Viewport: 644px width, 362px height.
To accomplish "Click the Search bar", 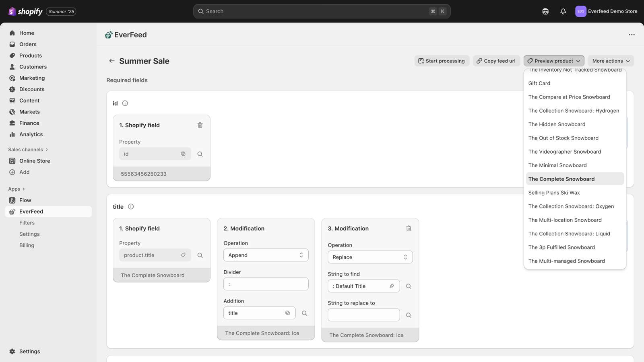I will pos(322,11).
